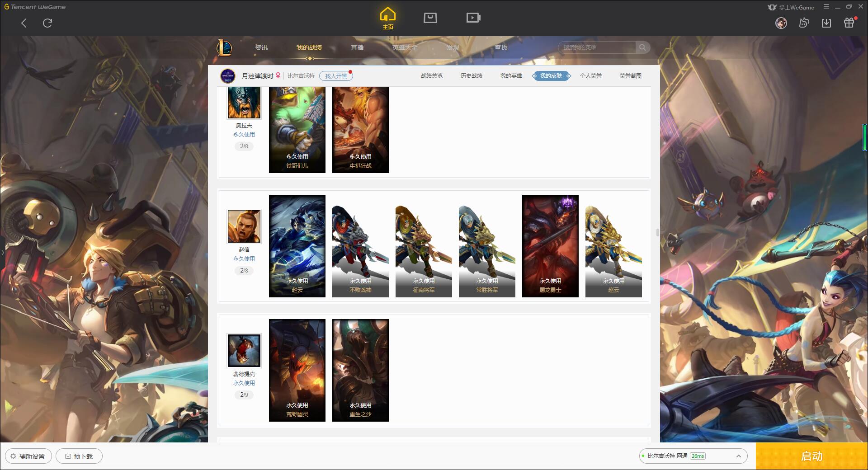Click the Tencent WeGame logo
The image size is (868, 470).
pos(35,7)
